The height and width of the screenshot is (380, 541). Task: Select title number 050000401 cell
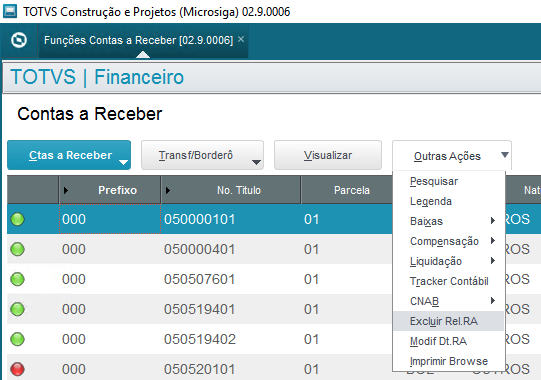click(231, 249)
